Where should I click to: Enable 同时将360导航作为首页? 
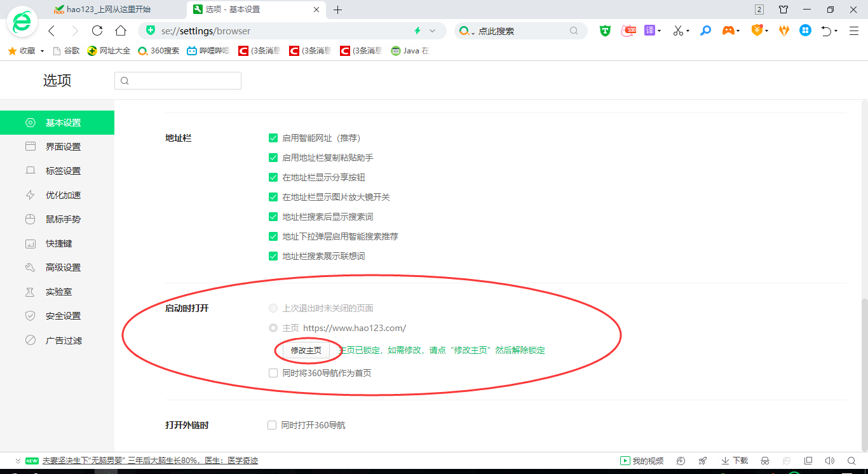273,373
